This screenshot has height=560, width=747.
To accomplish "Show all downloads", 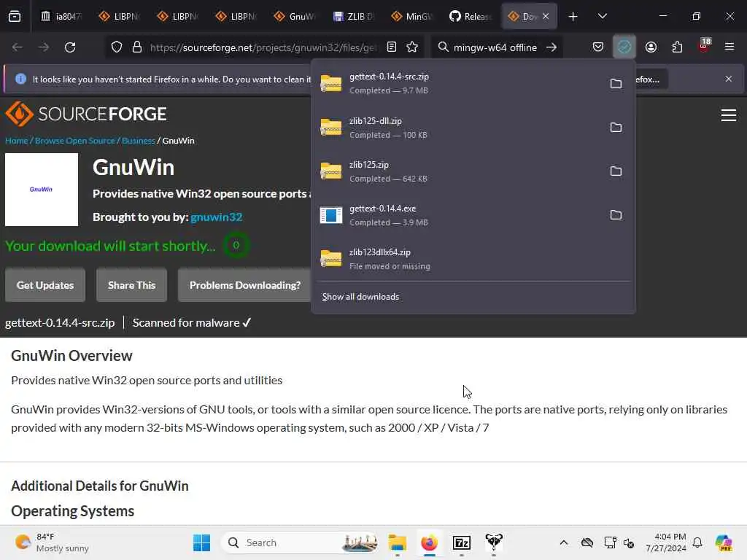I will click(360, 297).
